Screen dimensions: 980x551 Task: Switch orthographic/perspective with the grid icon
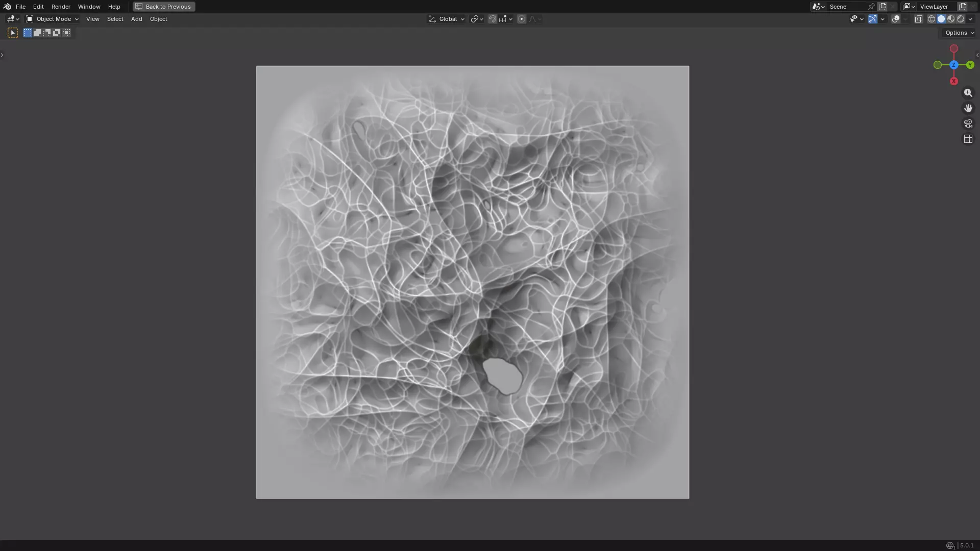tap(968, 139)
